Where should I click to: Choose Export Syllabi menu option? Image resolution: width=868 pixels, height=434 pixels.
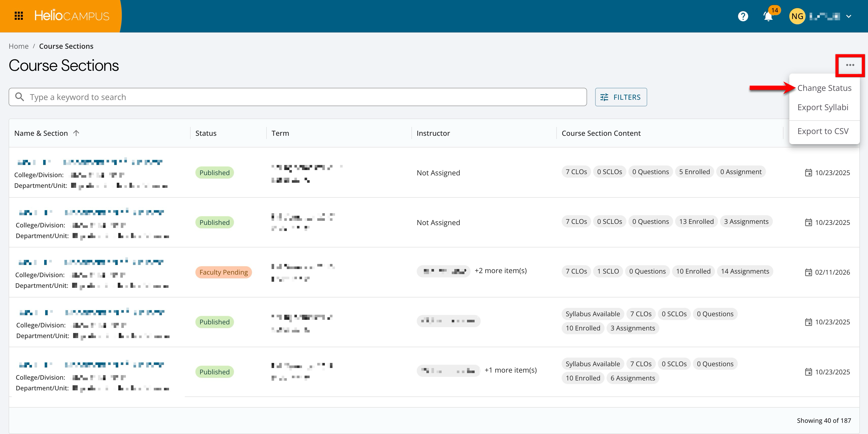tap(823, 108)
